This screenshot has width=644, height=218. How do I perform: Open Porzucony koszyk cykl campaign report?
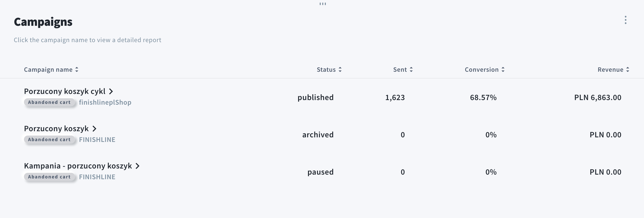tap(65, 91)
